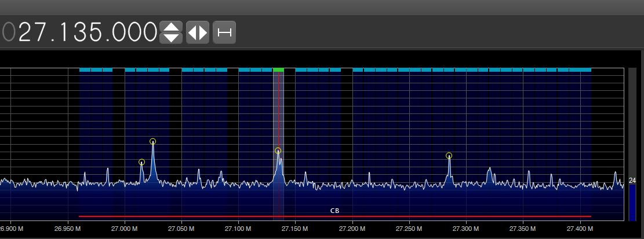Click the yellow peak marker near 27.015 M
Image resolution: width=644 pixels, height=239 pixels.
141,162
